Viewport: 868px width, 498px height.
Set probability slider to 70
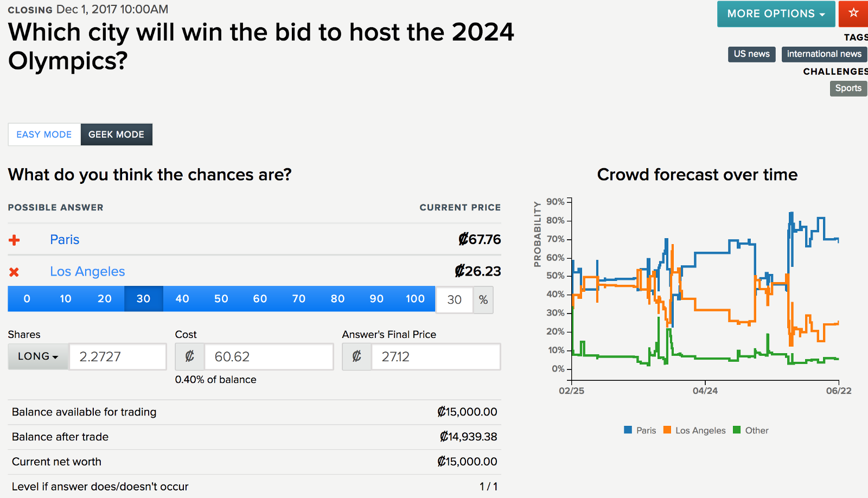[x=299, y=299]
